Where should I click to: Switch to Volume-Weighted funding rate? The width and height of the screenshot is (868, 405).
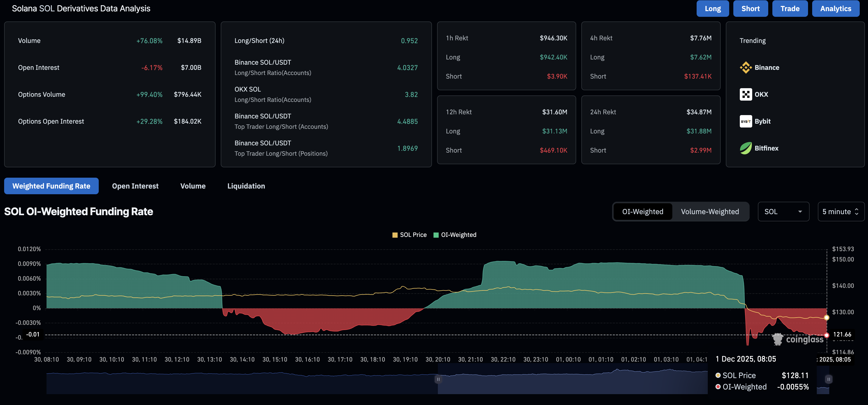click(x=710, y=212)
